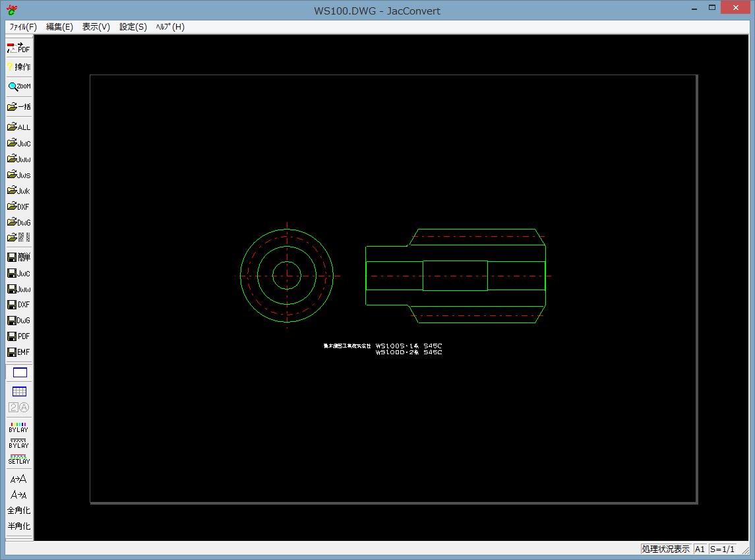
Task: Open a JWK file from the toolbar
Action: [18, 191]
